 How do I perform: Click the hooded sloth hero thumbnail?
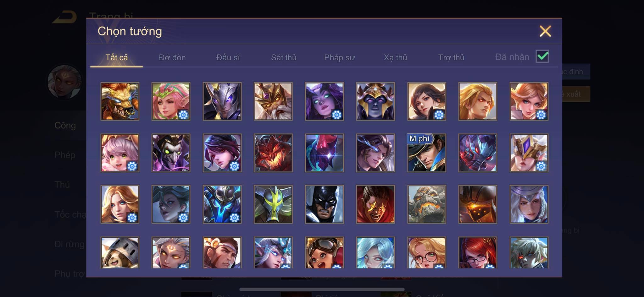point(120,252)
